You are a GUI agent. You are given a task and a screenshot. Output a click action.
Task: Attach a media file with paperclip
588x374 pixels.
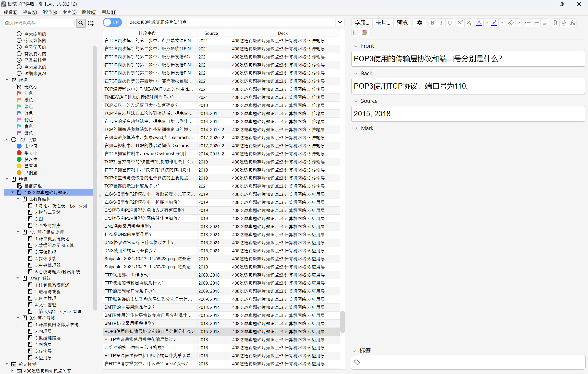(555, 23)
